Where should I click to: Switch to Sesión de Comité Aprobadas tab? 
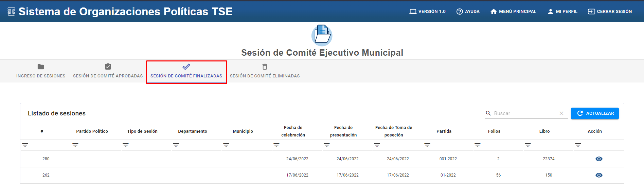tap(108, 71)
